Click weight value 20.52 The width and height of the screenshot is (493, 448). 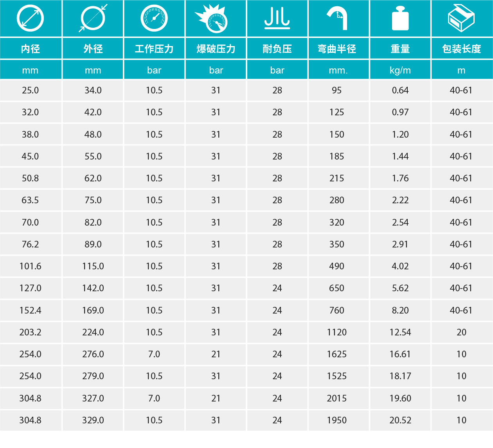(x=400, y=420)
